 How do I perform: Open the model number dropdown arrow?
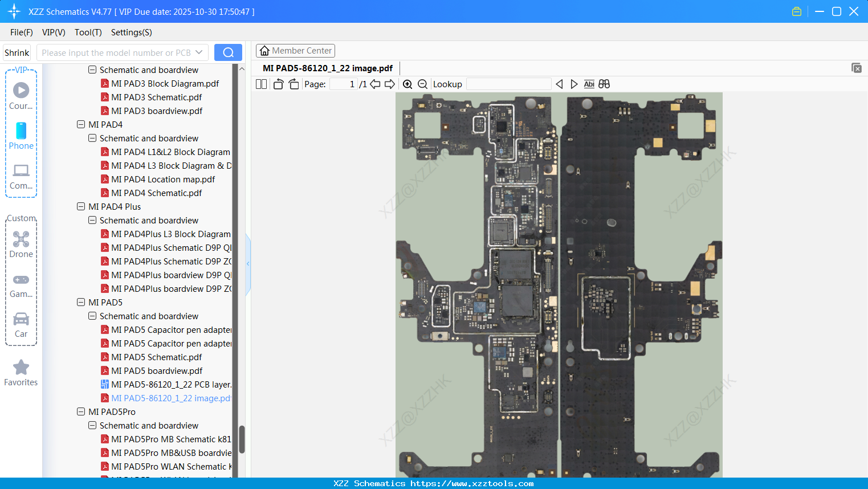pos(199,52)
